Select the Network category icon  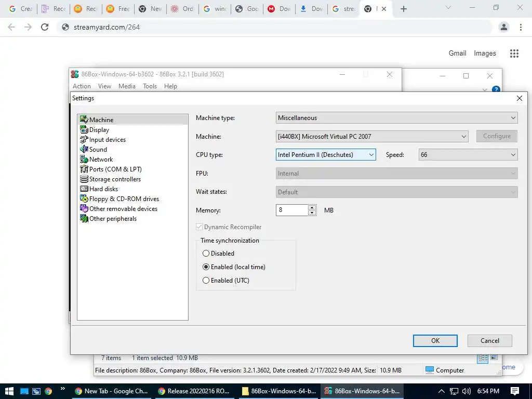pos(84,159)
